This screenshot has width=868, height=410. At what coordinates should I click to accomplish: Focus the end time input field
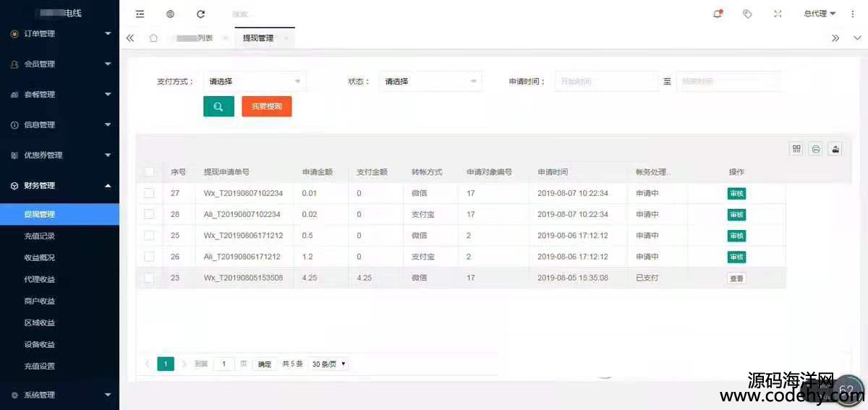click(x=728, y=82)
